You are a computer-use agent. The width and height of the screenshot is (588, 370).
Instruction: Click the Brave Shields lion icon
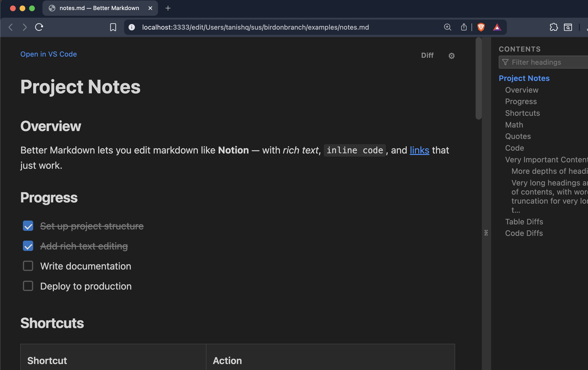480,27
